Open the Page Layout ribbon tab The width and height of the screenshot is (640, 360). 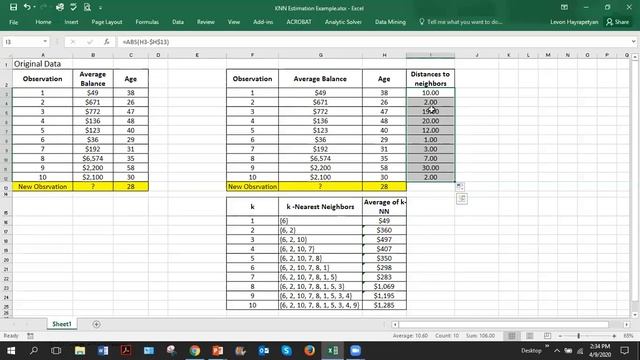[x=107, y=22]
